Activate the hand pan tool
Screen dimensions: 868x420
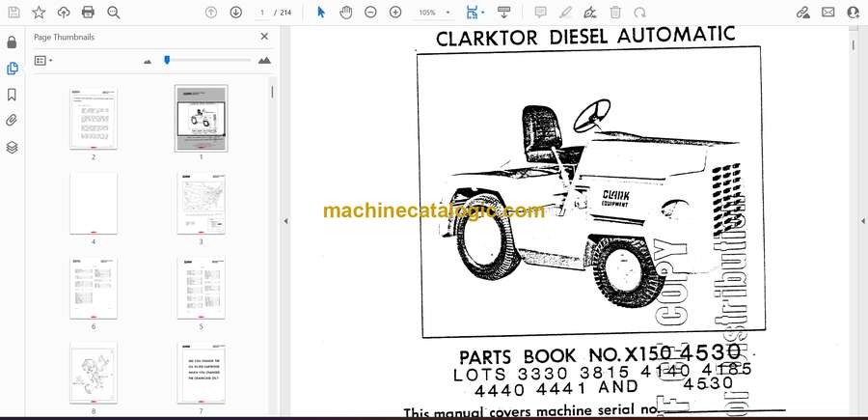346,13
